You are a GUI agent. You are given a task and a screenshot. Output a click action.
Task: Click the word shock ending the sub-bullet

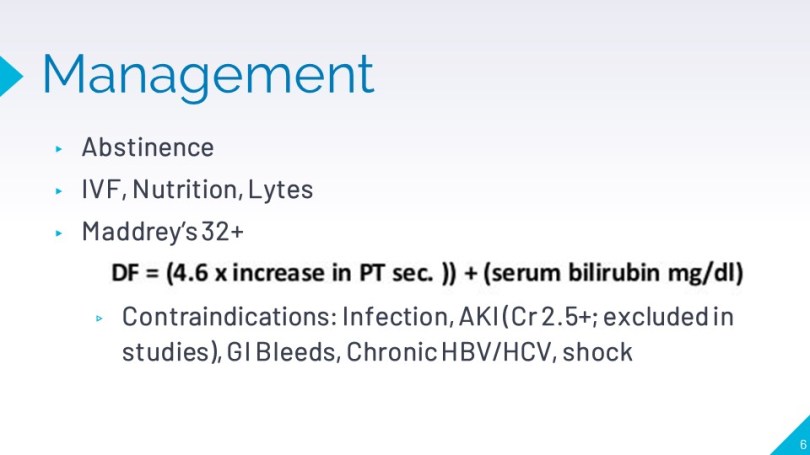click(598, 353)
